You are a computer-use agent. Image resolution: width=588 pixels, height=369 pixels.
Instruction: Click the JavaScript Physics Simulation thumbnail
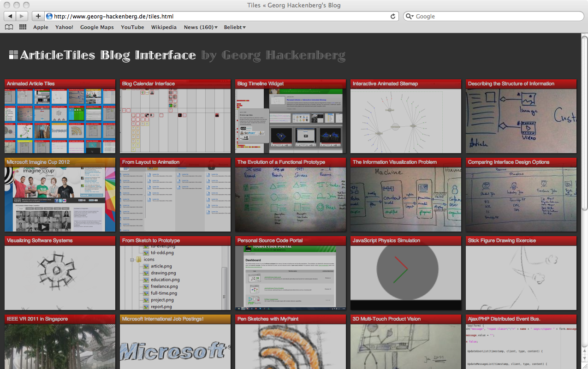pos(406,278)
